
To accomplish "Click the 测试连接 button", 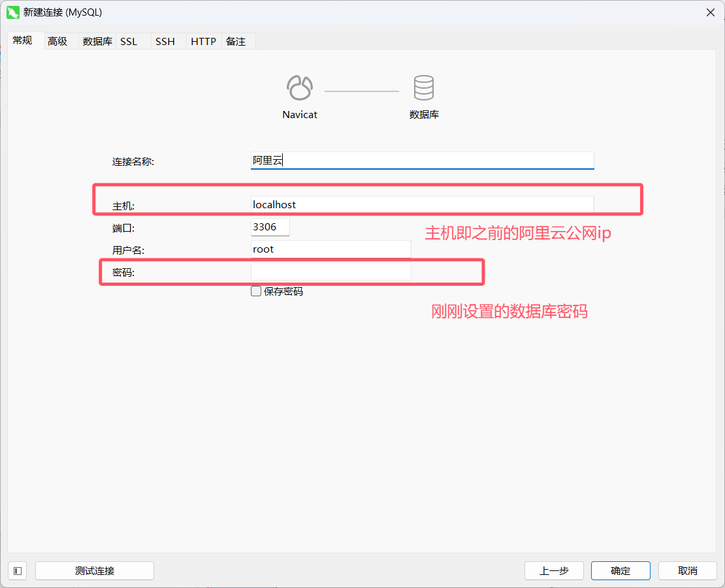I will (x=95, y=571).
